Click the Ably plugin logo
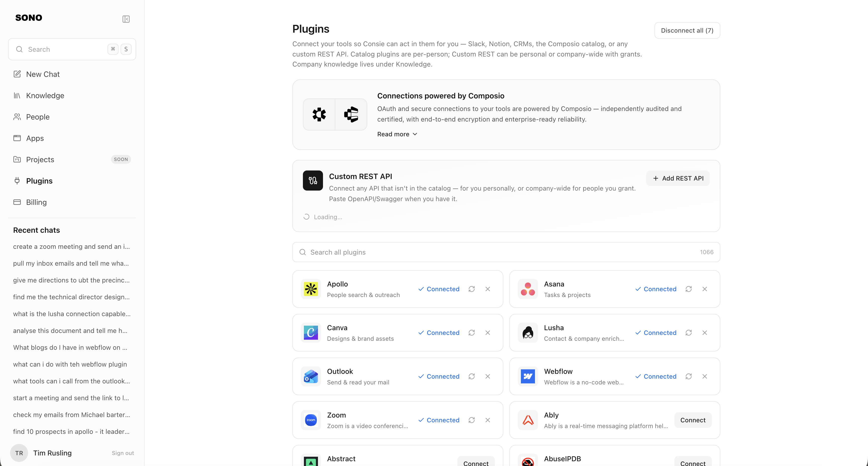 point(528,420)
